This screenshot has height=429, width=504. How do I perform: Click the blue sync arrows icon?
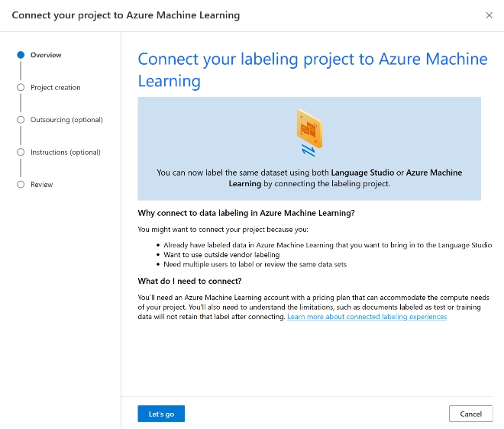tap(309, 150)
